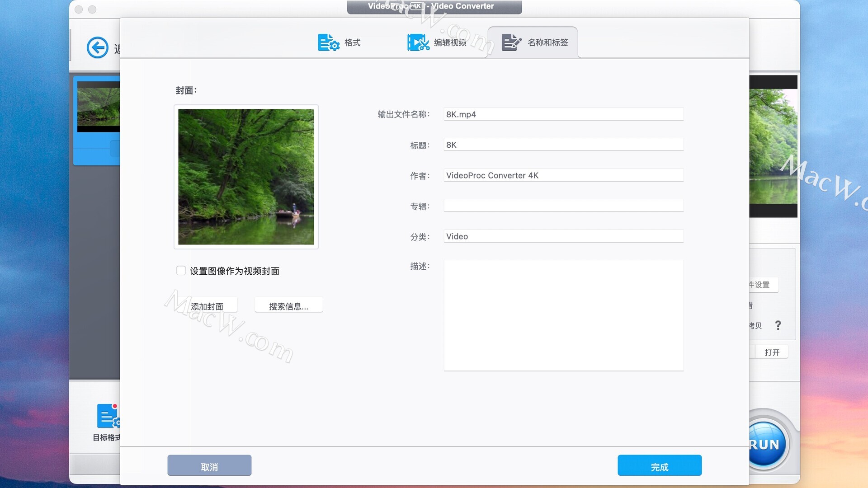
Task: Focus the 分类 field containing Video
Action: 563,236
